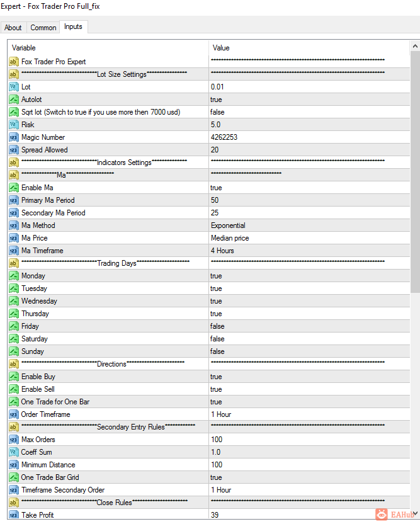Toggle the Sunday false value
420x524 pixels.
(x=309, y=351)
